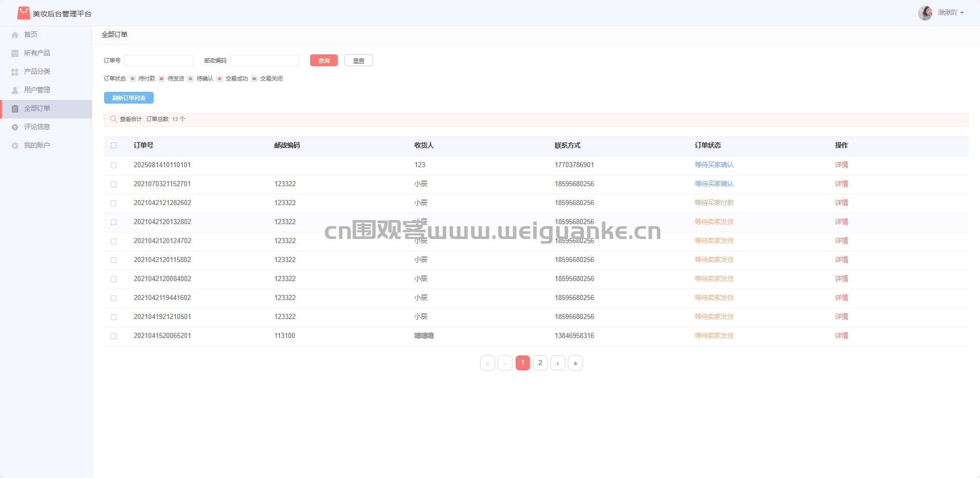980x478 pixels.
Task: Click the All Products (所有产品) sidebar icon
Action: tap(15, 53)
